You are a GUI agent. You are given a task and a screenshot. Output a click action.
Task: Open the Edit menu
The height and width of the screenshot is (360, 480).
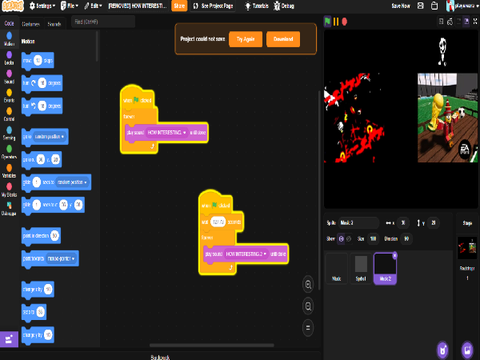coord(93,6)
